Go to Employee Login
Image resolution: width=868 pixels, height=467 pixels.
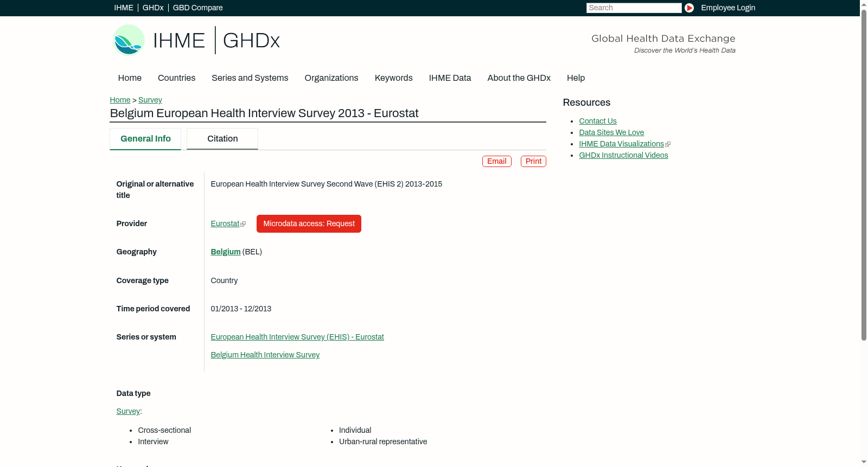tap(728, 8)
